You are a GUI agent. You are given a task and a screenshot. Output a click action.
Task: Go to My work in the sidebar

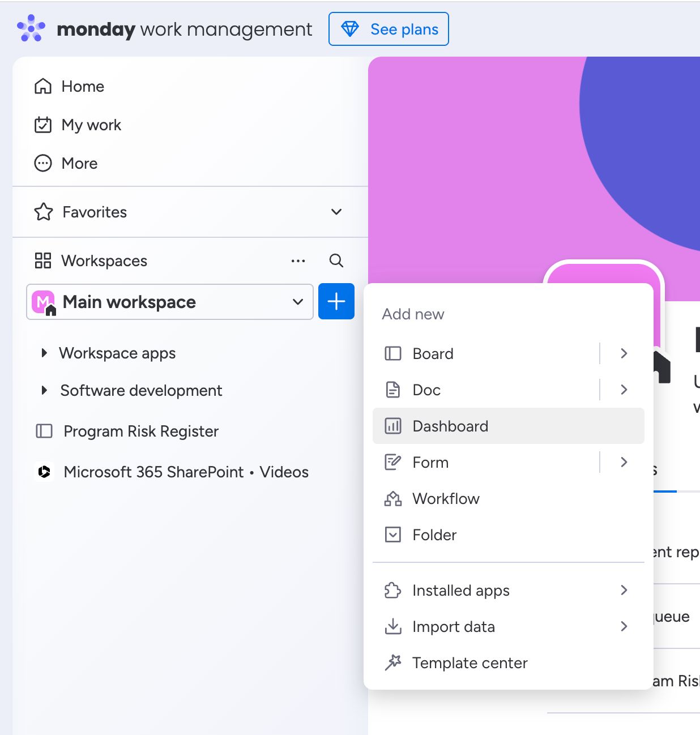tap(91, 125)
